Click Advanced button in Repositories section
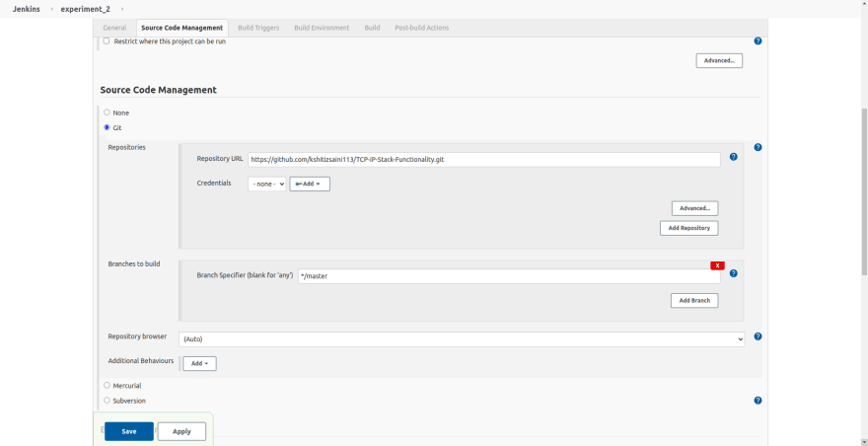This screenshot has height=446, width=868. [x=694, y=208]
